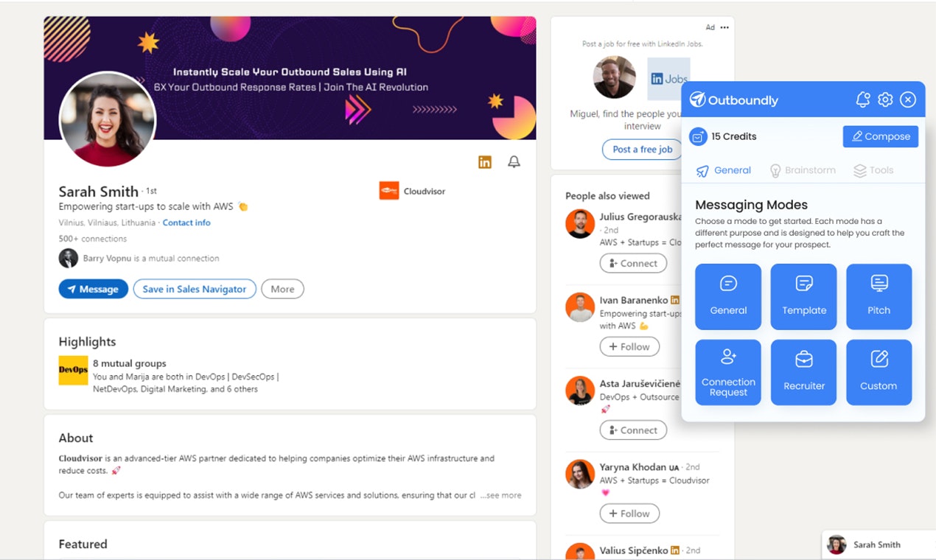Open Asta Jaruševičienė's profile name

tap(640, 384)
